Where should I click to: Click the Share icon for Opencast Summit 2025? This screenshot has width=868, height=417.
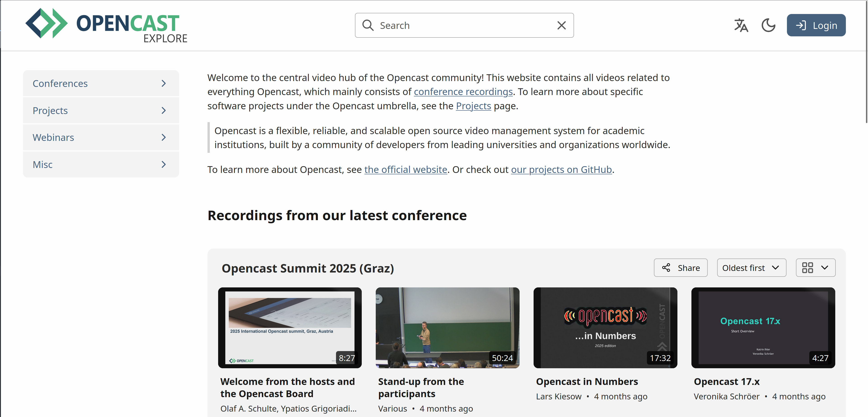[x=666, y=268]
